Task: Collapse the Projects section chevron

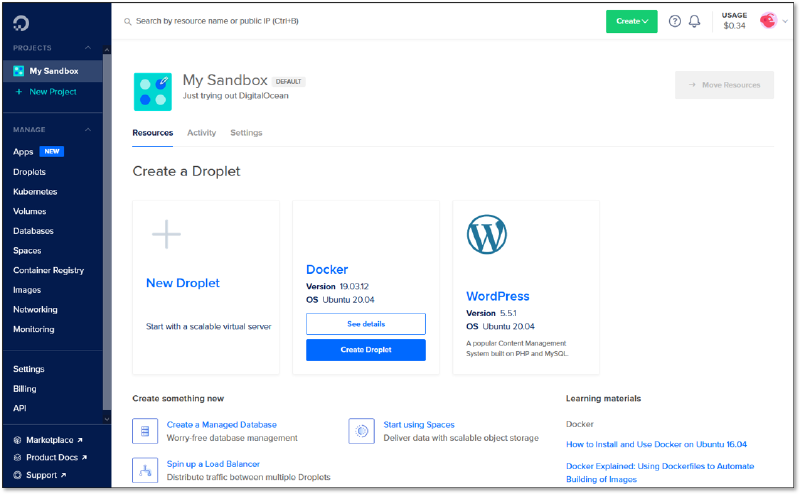Action: pyautogui.click(x=87, y=48)
